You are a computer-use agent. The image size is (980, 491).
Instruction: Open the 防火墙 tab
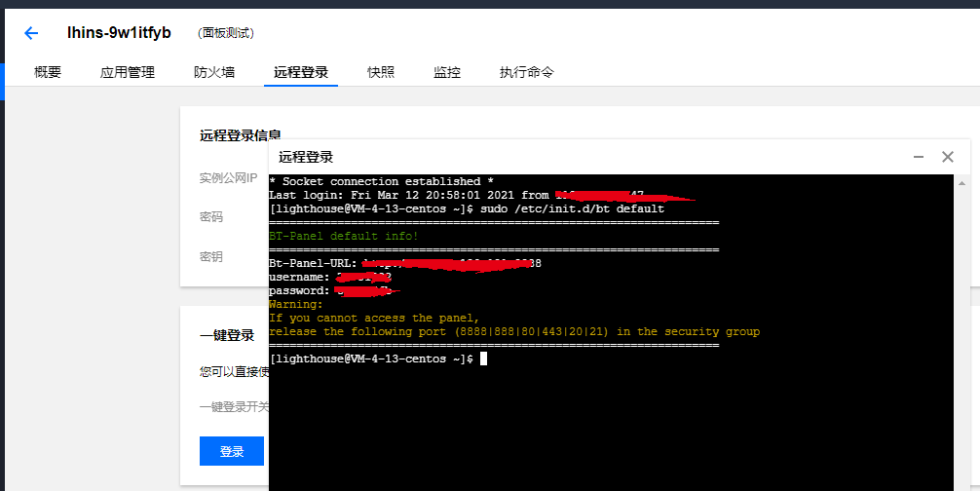point(214,72)
